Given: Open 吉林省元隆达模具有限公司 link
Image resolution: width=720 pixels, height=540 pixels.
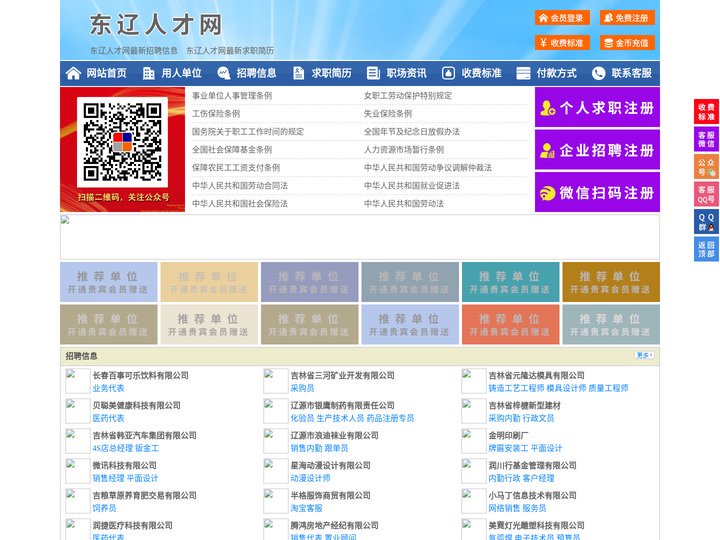Looking at the screenshot, I should [536, 375].
